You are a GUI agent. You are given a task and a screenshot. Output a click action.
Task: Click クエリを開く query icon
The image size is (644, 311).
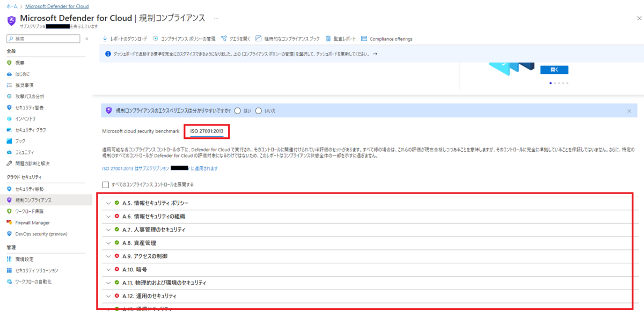tap(224, 39)
